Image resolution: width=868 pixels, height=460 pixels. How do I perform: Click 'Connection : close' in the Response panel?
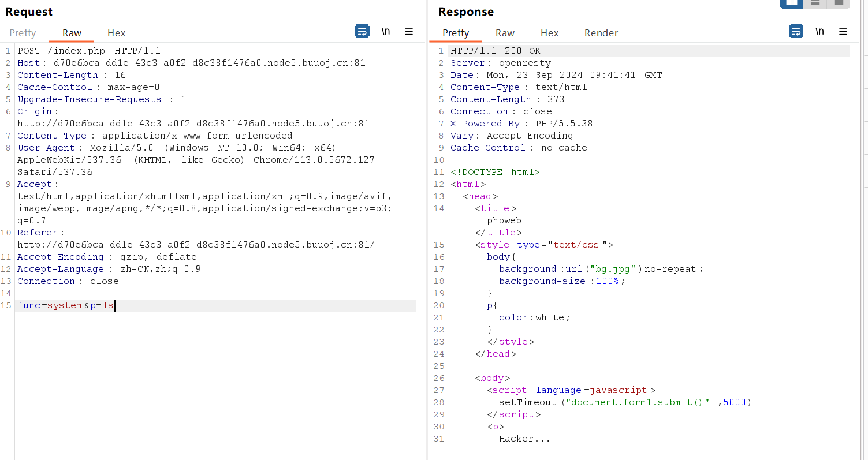click(x=501, y=111)
